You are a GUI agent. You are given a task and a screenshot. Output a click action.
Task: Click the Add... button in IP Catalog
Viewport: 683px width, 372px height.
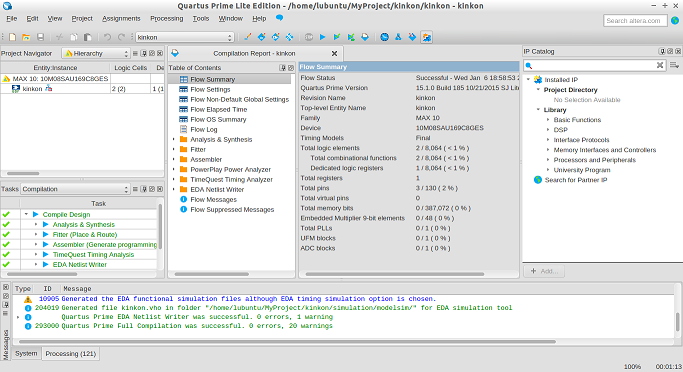click(544, 271)
